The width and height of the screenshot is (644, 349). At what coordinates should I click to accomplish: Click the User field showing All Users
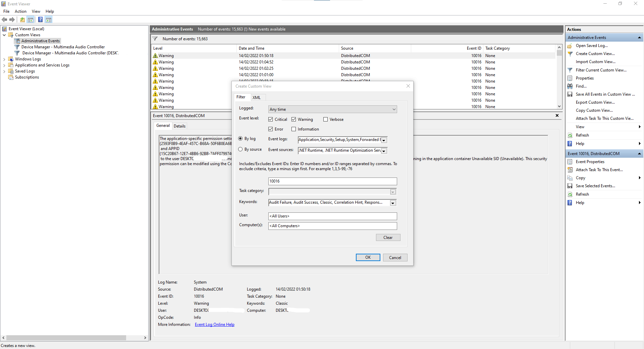point(333,216)
